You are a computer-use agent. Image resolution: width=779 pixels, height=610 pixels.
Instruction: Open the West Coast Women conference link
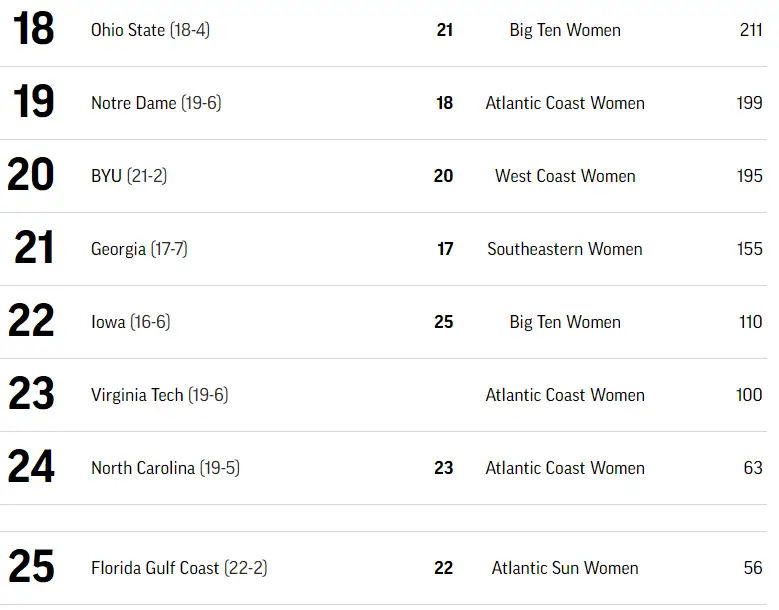pos(565,176)
